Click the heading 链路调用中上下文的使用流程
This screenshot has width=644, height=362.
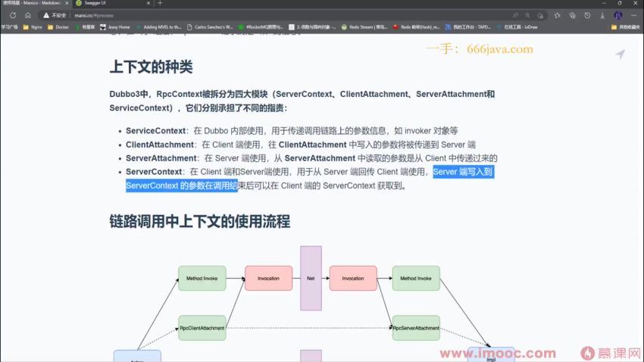click(199, 222)
